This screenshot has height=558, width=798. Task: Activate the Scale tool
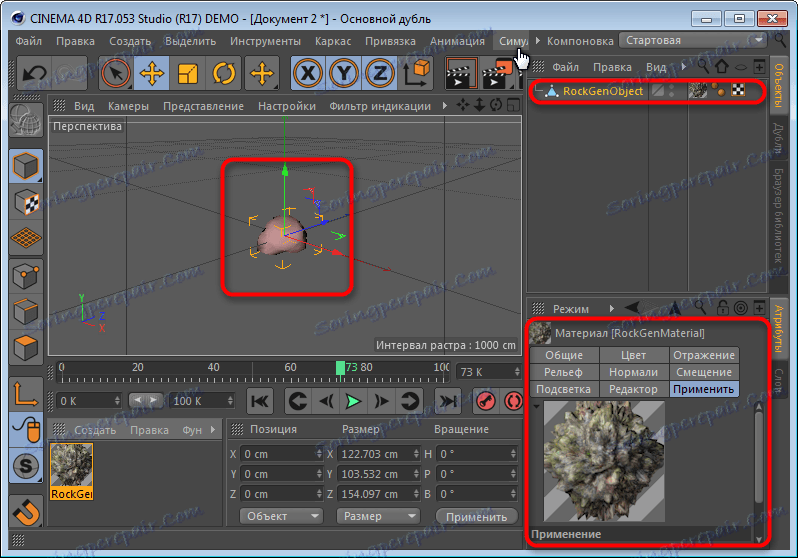[188, 73]
